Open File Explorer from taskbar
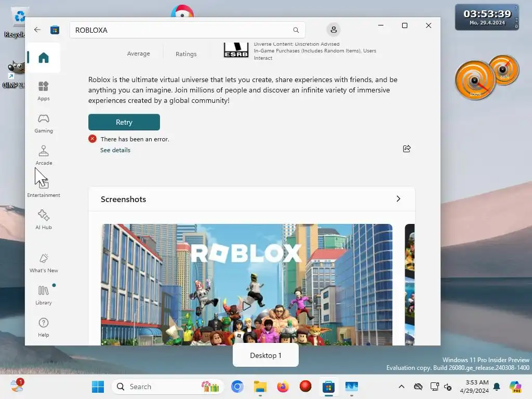This screenshot has height=399, width=532. 260,387
